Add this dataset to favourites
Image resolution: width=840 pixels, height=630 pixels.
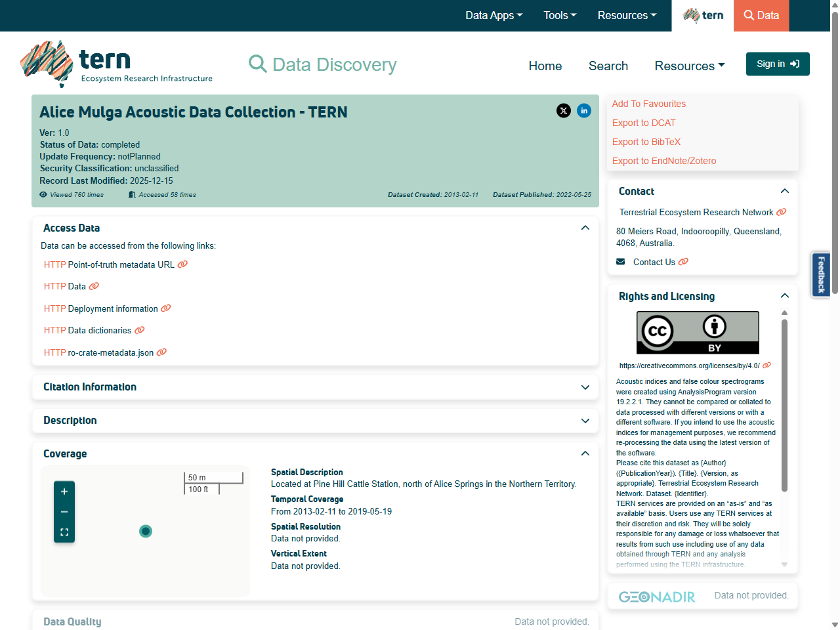coord(648,104)
